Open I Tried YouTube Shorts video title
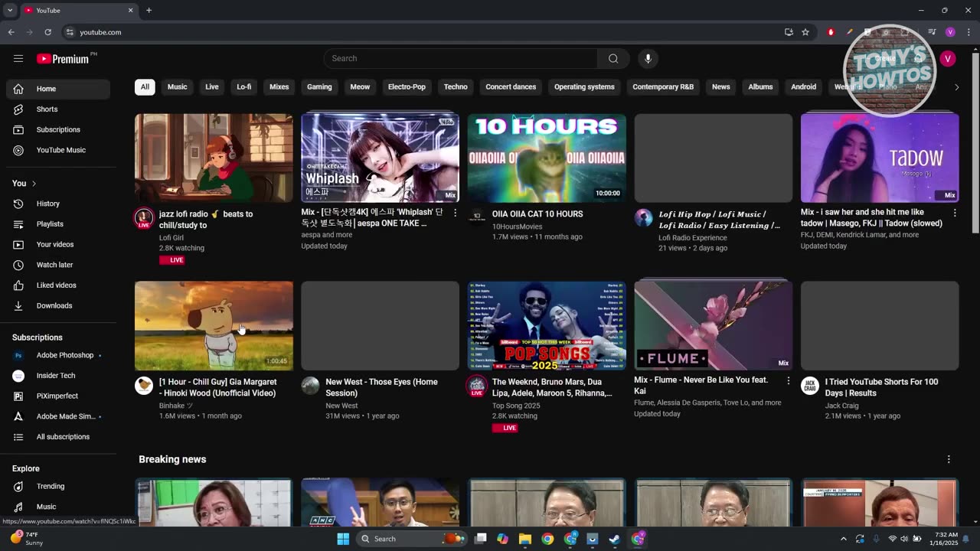Image resolution: width=980 pixels, height=551 pixels. coord(881,387)
